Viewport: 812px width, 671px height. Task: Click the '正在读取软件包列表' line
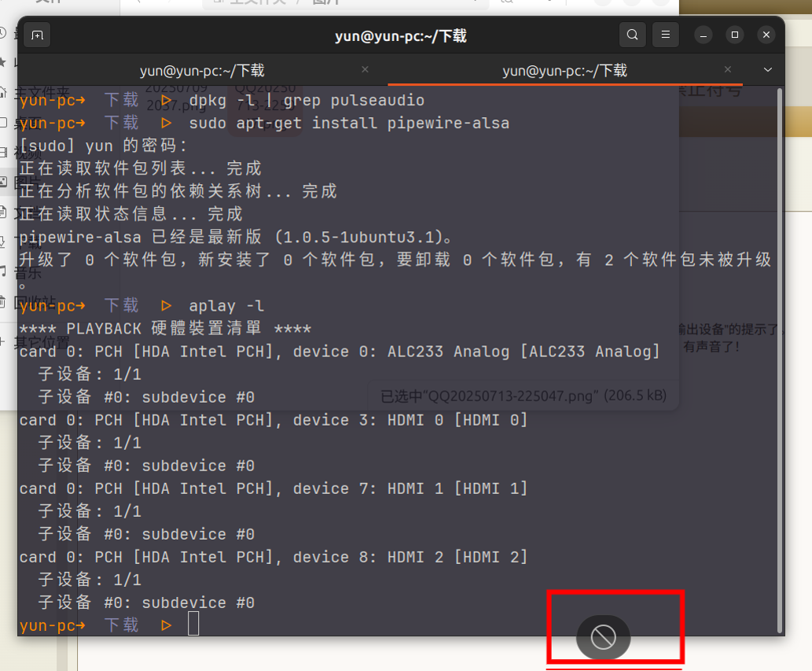click(141, 168)
